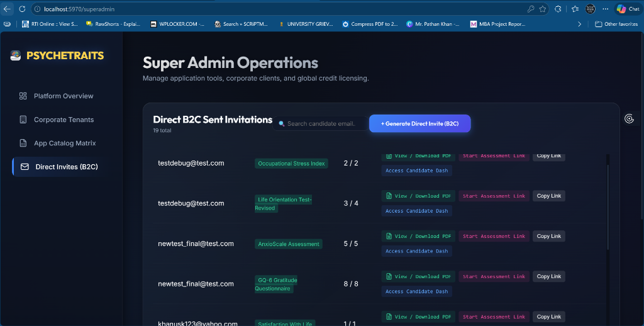View site information icon beside localhost URL

click(37, 9)
